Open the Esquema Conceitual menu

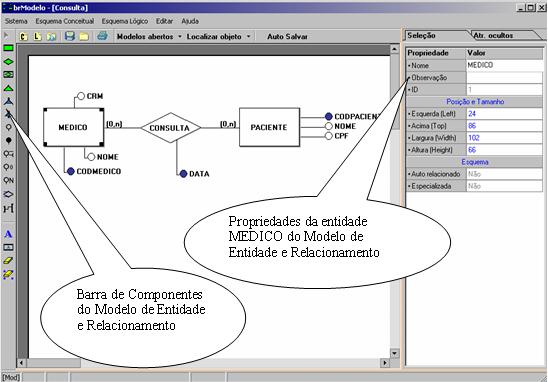pos(65,21)
